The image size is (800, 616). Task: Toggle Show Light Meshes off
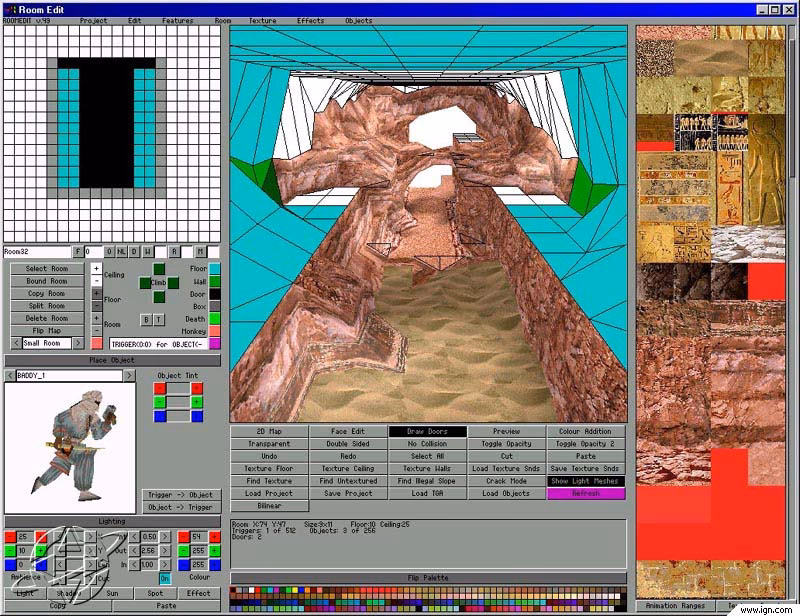point(586,481)
